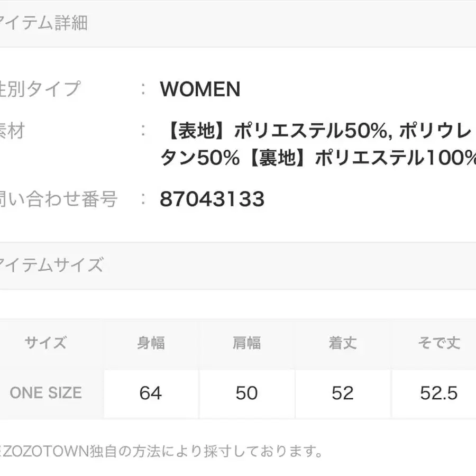476x476 pixels.
Task: Click the ZOZOTOWN measurement method note
Action: coord(161,451)
